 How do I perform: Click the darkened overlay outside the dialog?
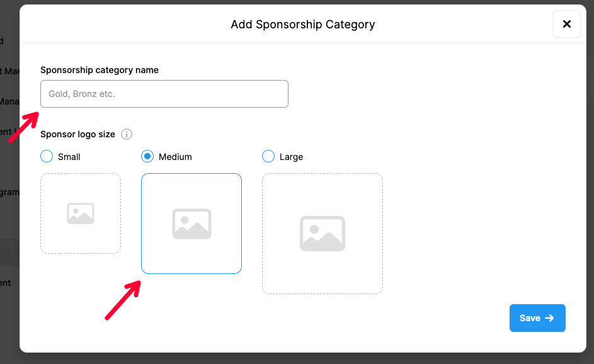click(9, 189)
